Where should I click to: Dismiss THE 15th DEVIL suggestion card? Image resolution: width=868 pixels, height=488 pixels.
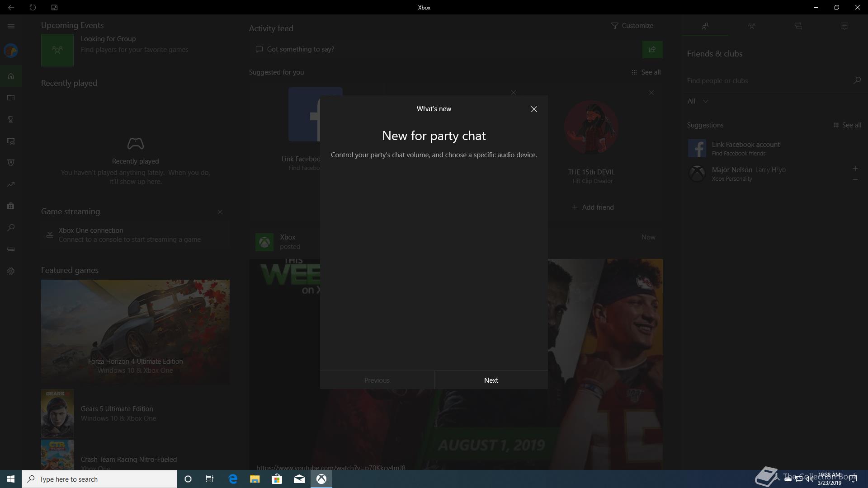point(651,93)
